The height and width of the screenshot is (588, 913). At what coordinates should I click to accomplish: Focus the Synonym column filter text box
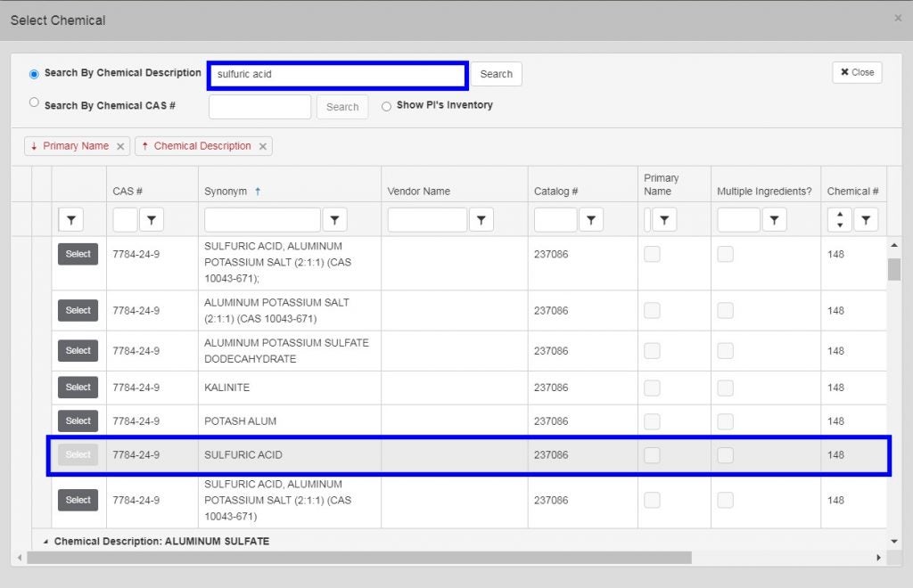262,220
